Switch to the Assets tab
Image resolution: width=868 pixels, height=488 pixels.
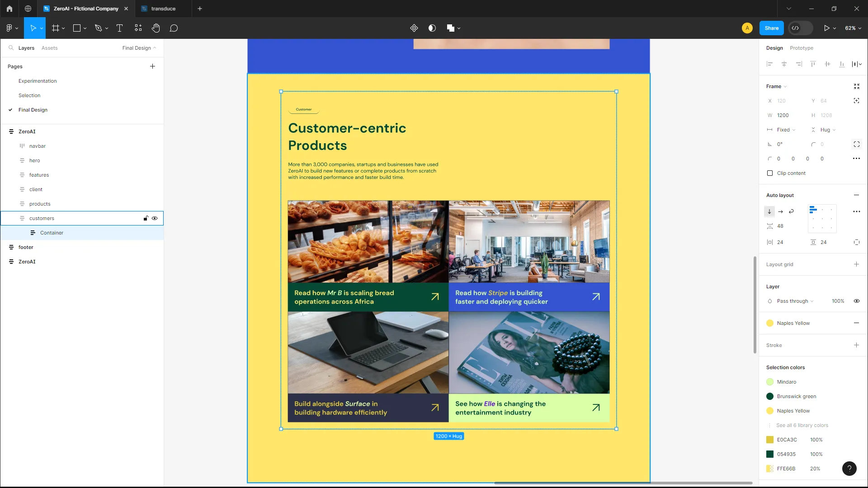49,48
